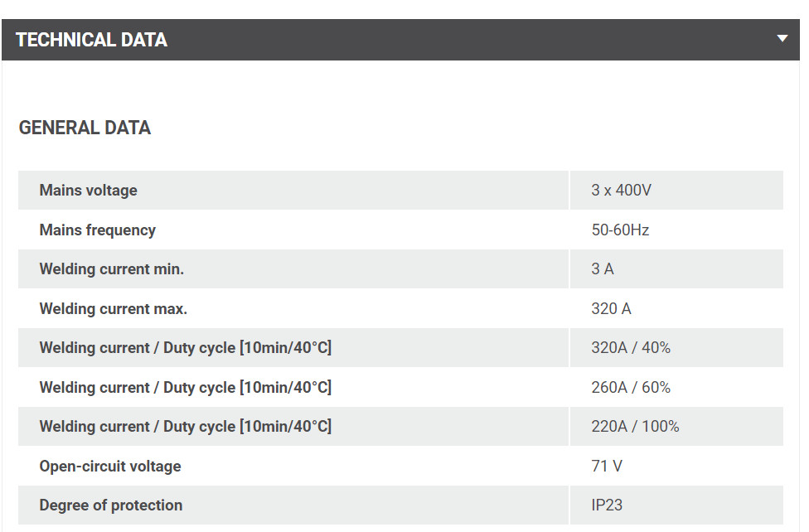Click the Mains voltage label
This screenshot has width=809, height=532.
(x=89, y=191)
